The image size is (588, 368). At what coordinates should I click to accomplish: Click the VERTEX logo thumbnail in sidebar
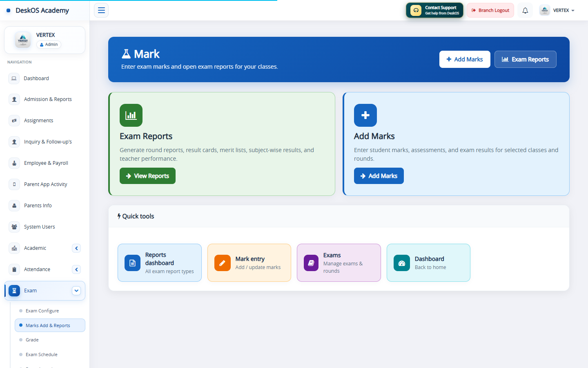coord(23,40)
